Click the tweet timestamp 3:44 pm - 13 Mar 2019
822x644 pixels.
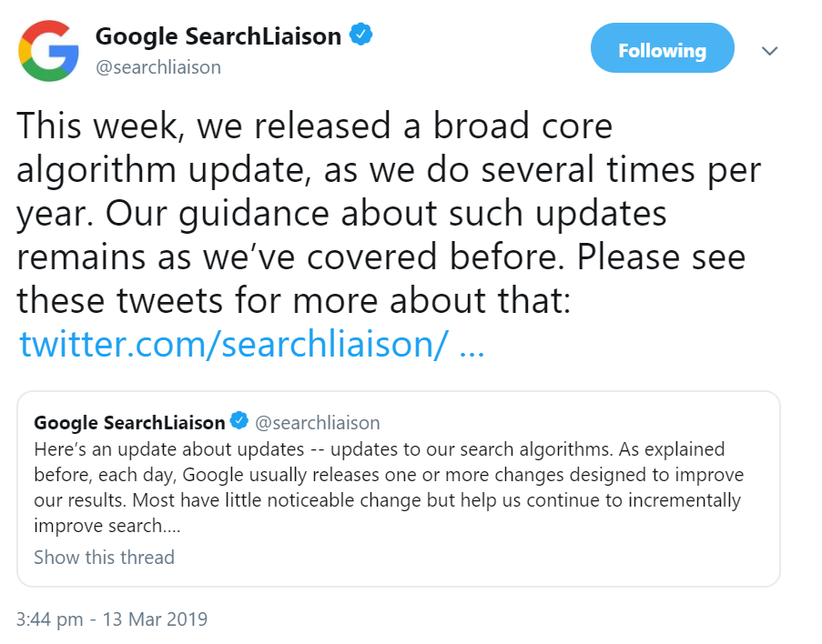[111, 619]
